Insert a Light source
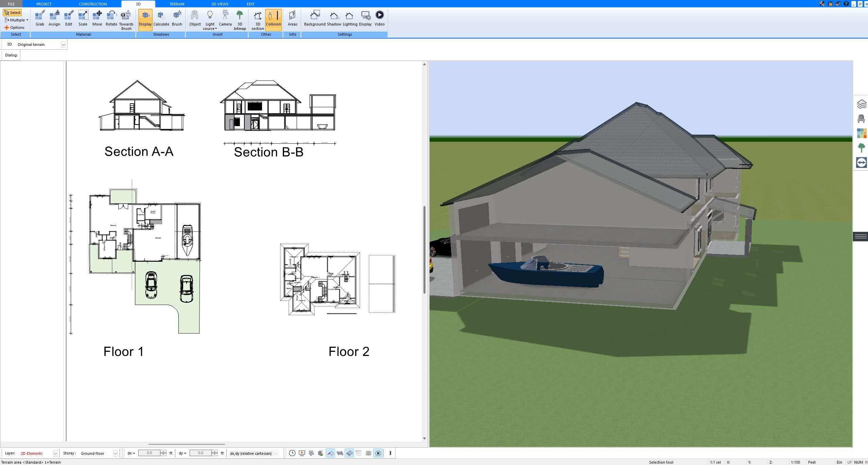868x465 pixels. [x=210, y=18]
